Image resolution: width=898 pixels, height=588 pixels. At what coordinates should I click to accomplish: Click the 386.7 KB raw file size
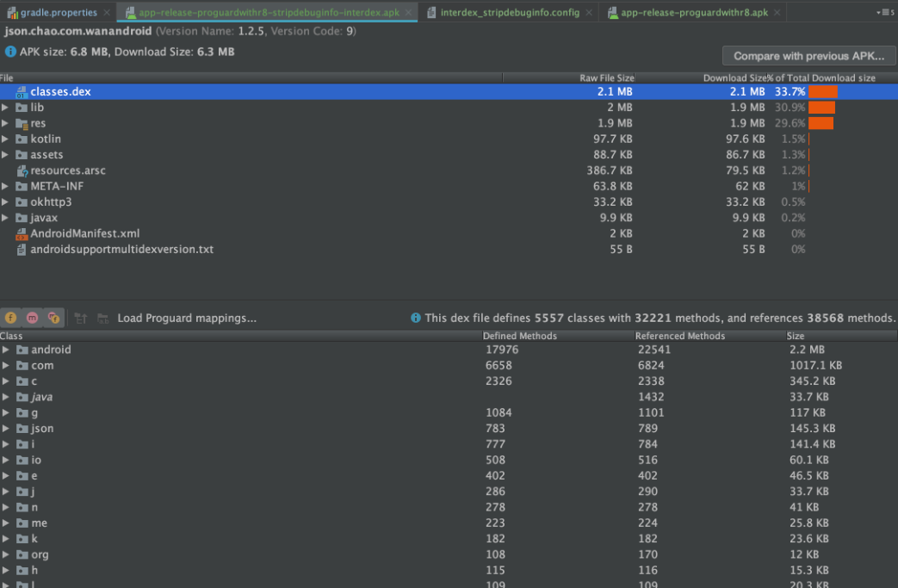pyautogui.click(x=610, y=170)
